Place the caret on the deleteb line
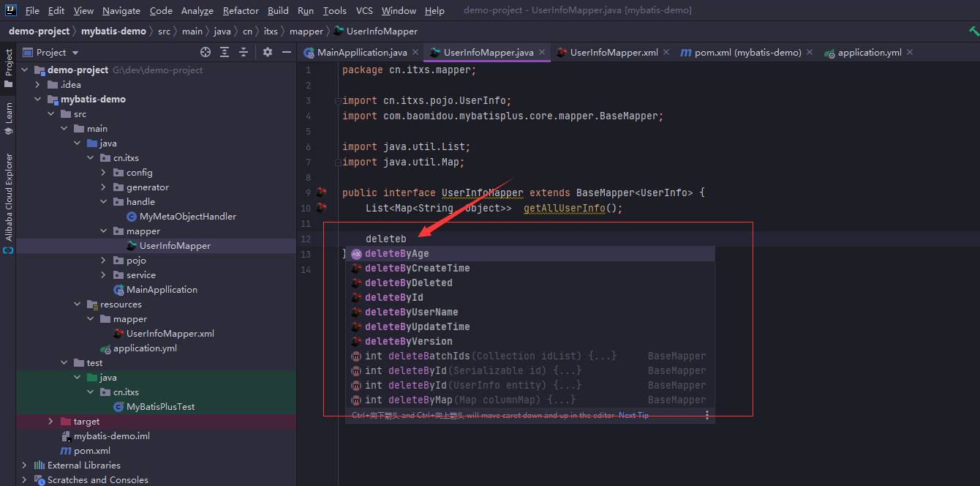This screenshot has height=486, width=980. 386,239
